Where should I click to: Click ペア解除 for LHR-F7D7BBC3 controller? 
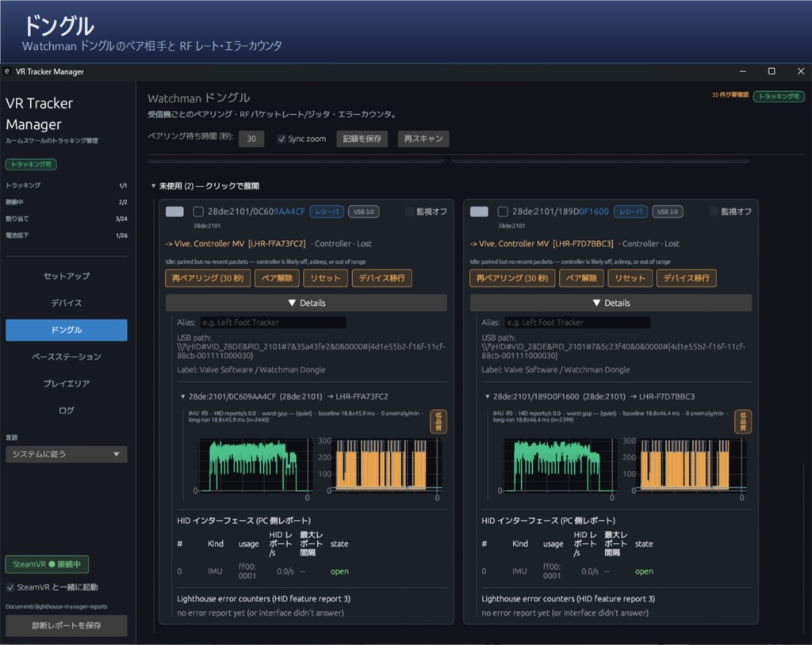(581, 278)
